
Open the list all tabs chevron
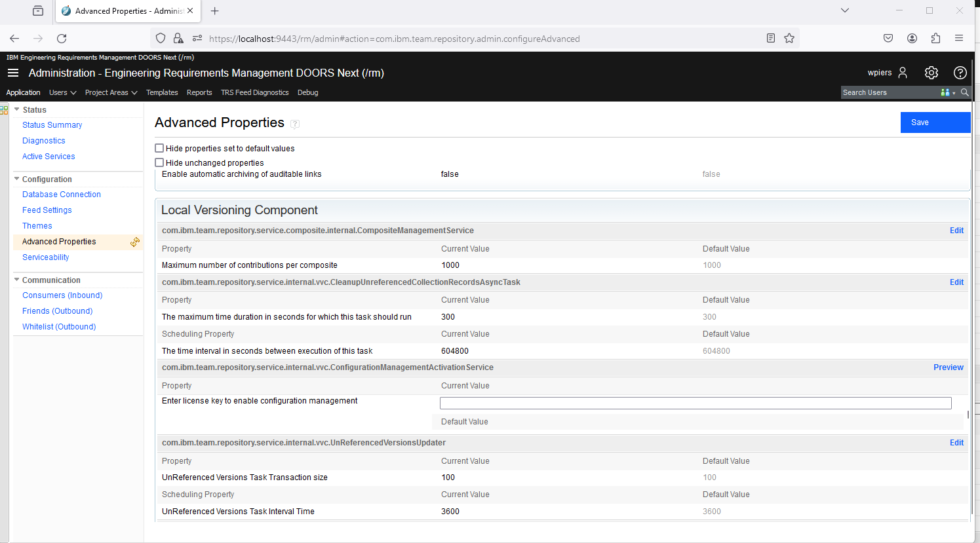pos(845,10)
